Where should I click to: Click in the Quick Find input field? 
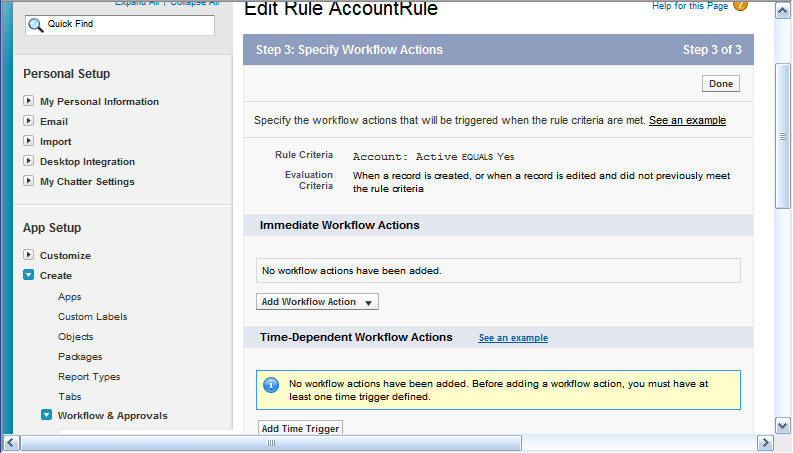(x=120, y=25)
